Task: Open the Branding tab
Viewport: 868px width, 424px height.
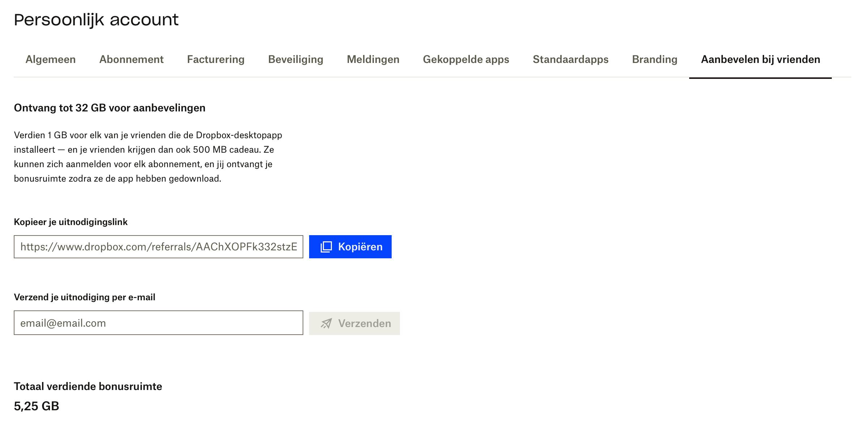Action: [654, 59]
